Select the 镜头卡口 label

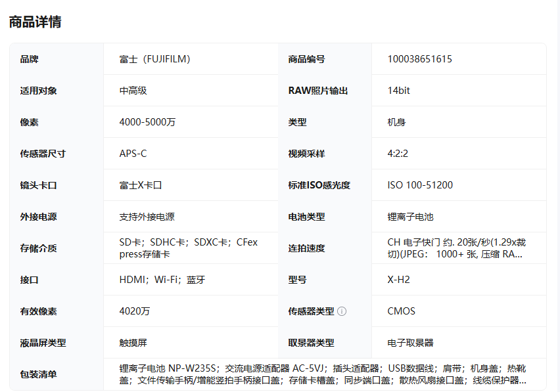[x=39, y=185]
